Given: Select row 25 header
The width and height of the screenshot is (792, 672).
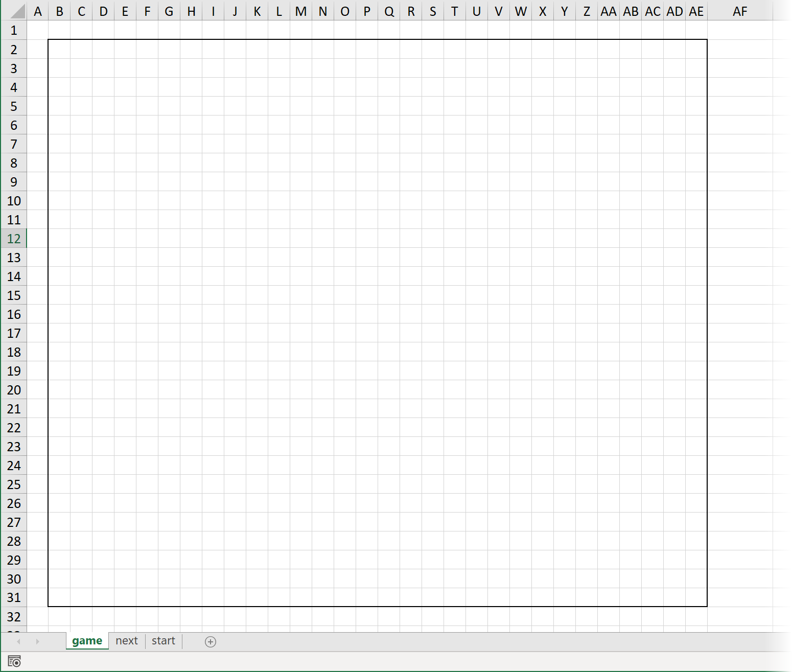Looking at the screenshot, I should [x=14, y=484].
